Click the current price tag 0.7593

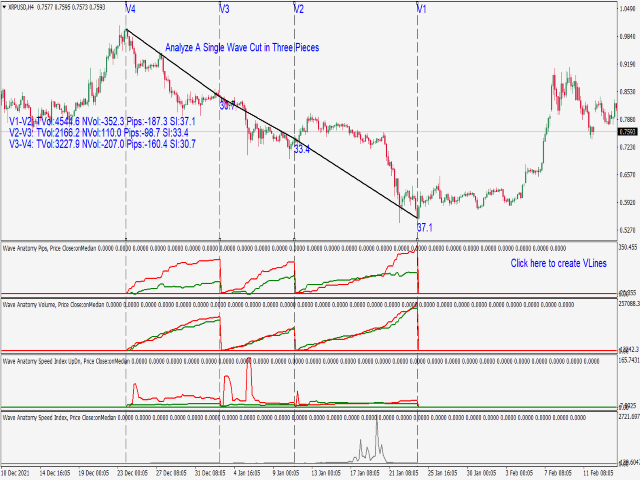pos(628,131)
